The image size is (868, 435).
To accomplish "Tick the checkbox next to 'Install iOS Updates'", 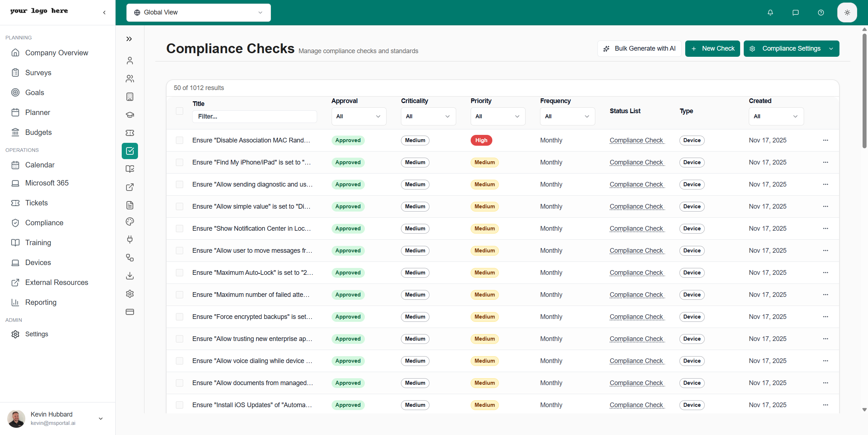I will pos(180,405).
